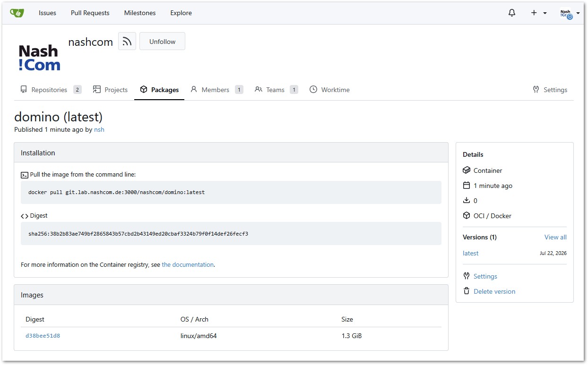Open organization Settings at the tab bar
Image resolution: width=588 pixels, height=365 pixels.
[550, 90]
